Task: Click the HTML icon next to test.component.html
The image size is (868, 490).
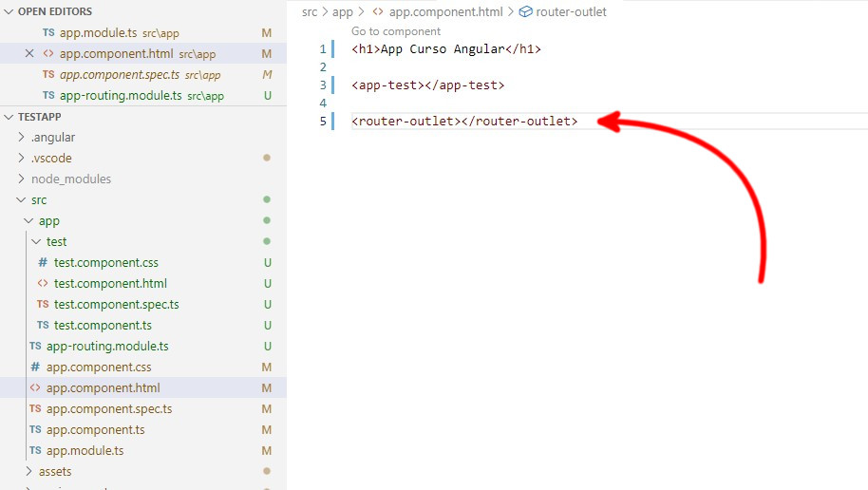Action: pyautogui.click(x=43, y=284)
